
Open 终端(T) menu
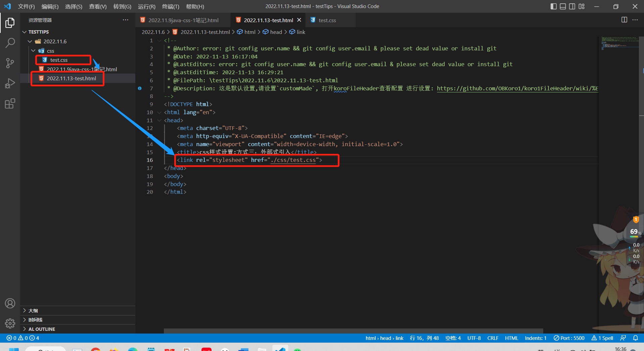(171, 6)
